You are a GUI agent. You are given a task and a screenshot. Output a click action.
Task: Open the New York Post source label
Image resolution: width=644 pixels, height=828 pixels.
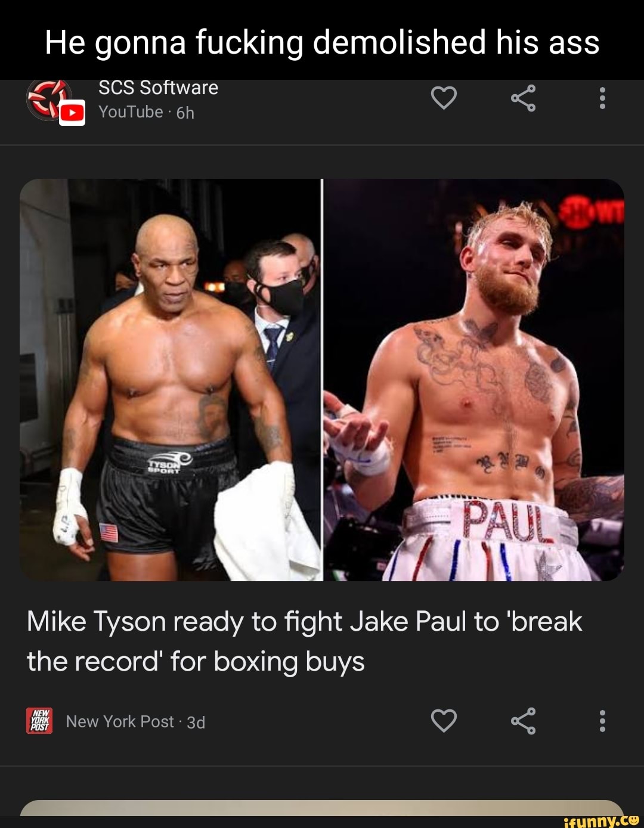pos(119,722)
